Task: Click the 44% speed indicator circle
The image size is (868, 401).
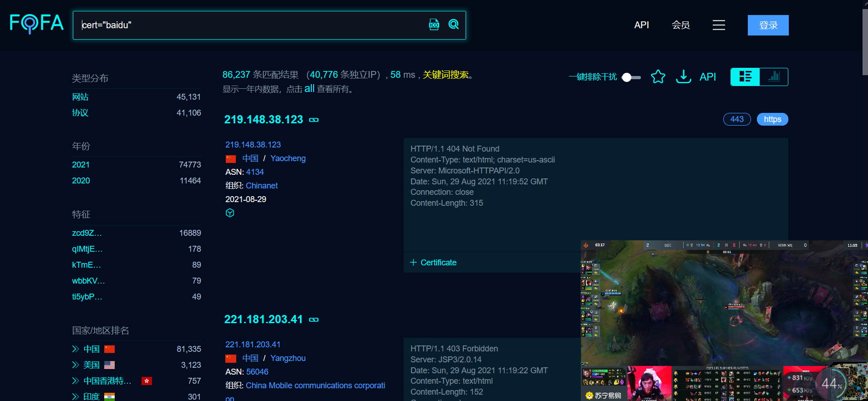Action: pyautogui.click(x=832, y=384)
